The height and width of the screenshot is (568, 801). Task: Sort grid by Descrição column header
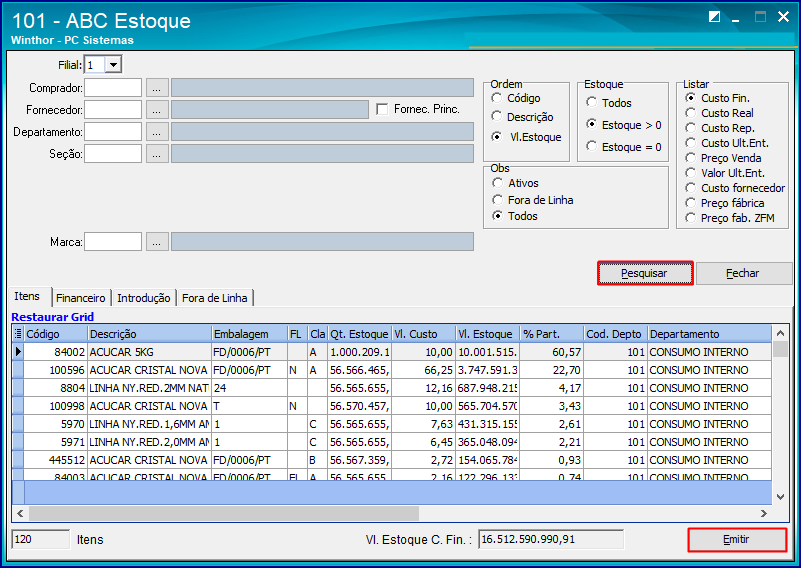coord(150,334)
